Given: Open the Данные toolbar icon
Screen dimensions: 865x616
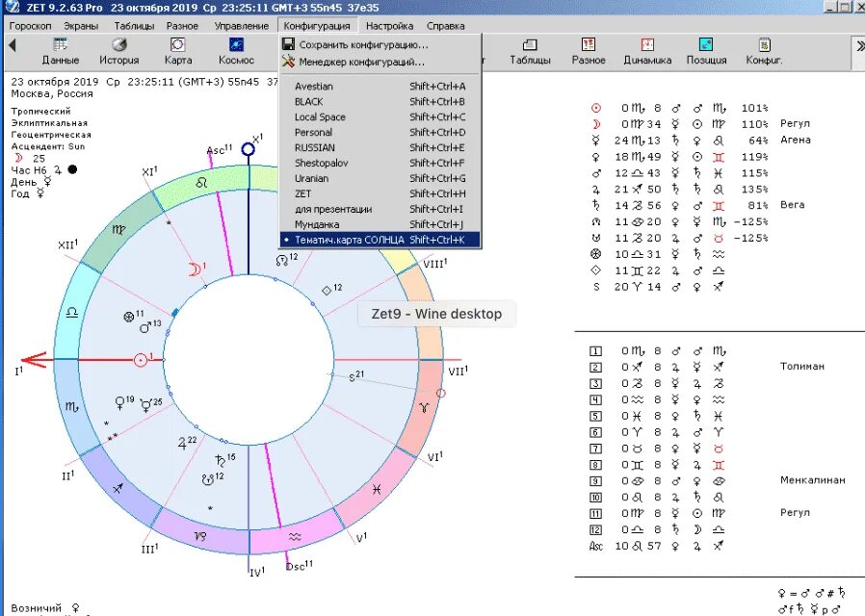Looking at the screenshot, I should click(x=60, y=51).
